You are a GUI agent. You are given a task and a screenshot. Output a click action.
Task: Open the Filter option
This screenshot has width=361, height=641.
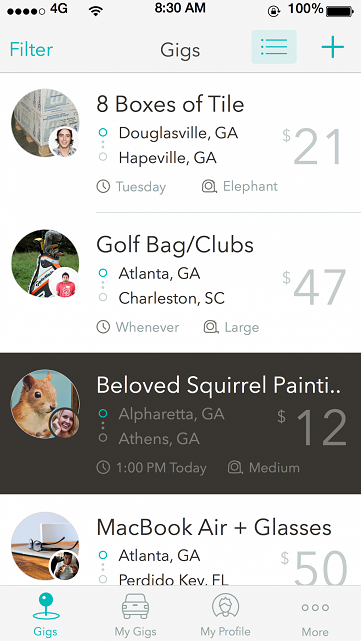tap(31, 49)
